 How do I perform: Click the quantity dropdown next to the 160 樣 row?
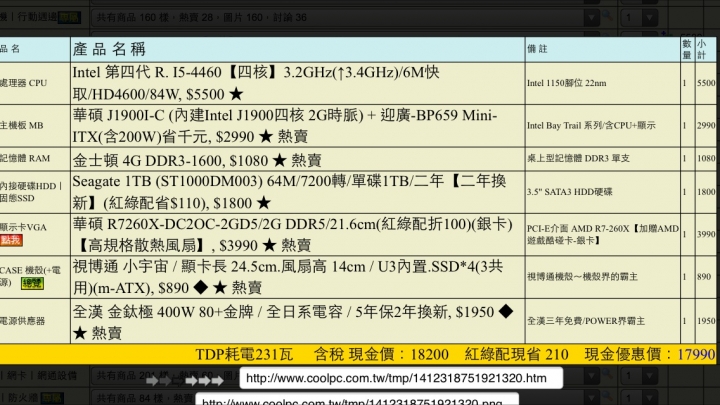pos(639,17)
